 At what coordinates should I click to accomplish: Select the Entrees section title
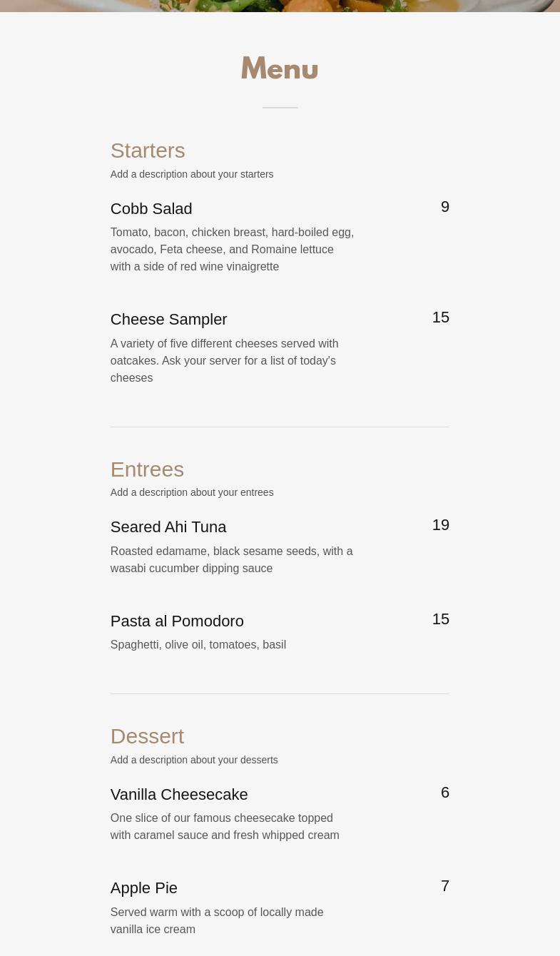pyautogui.click(x=147, y=469)
